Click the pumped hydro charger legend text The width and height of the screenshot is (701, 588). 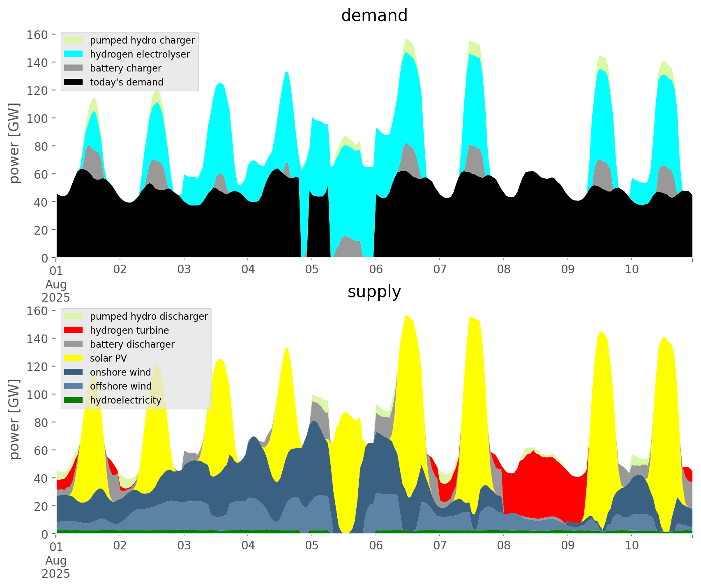(x=142, y=40)
